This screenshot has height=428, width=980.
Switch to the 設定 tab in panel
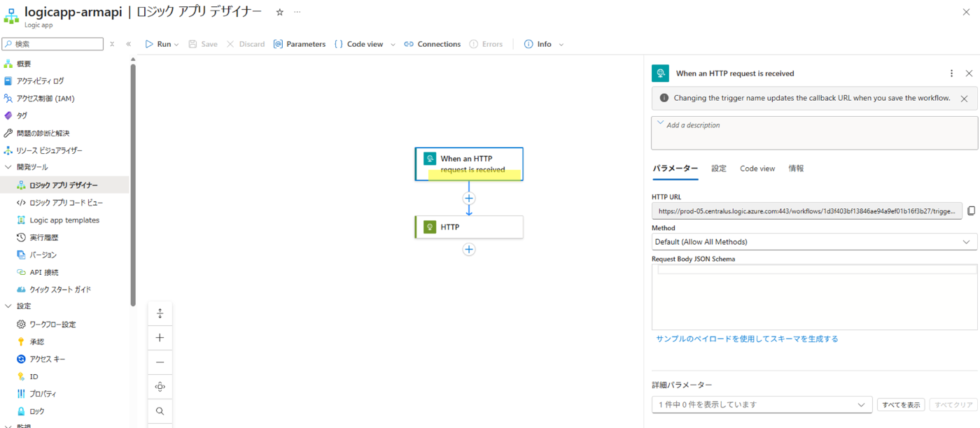pyautogui.click(x=719, y=169)
